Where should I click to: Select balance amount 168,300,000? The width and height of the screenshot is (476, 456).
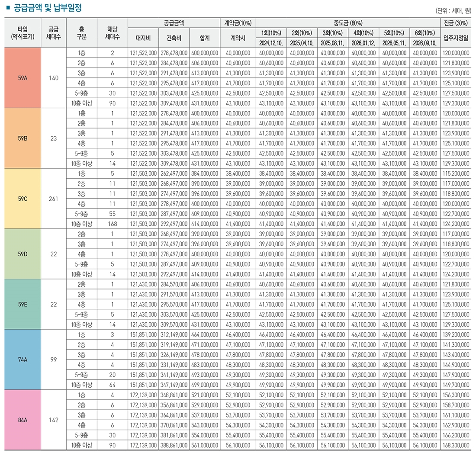[456, 445]
